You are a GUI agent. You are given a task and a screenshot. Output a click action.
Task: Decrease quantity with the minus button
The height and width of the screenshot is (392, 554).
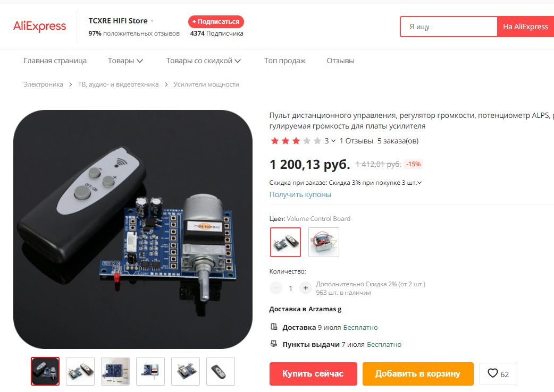[x=276, y=288]
